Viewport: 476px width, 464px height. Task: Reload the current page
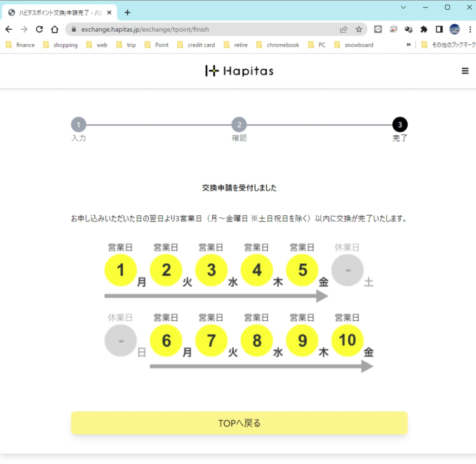[x=40, y=29]
